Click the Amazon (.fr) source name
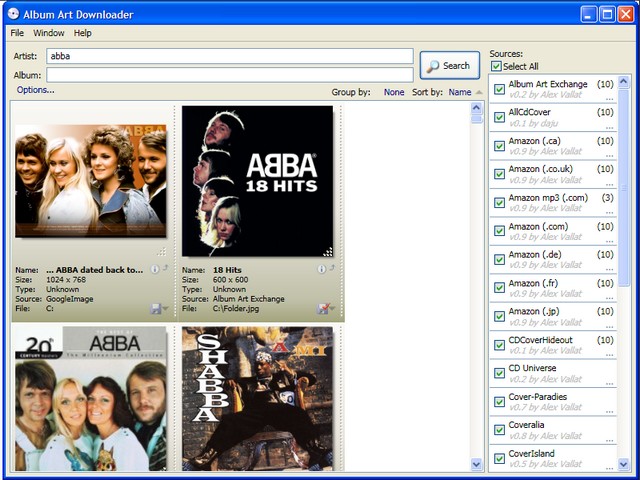 533,283
